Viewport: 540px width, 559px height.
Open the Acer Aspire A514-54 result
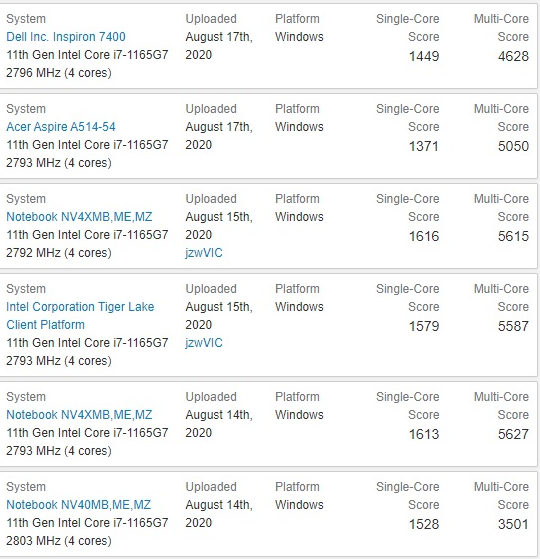[61, 127]
